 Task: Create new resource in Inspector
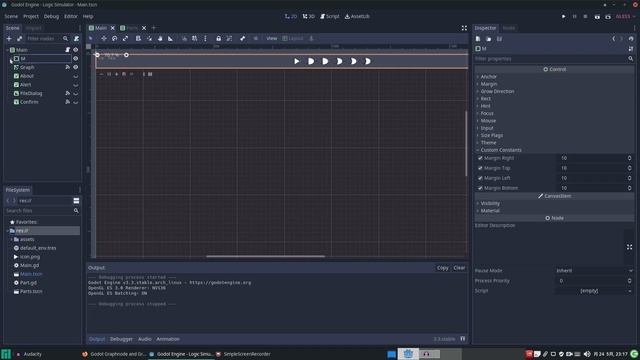pos(478,39)
